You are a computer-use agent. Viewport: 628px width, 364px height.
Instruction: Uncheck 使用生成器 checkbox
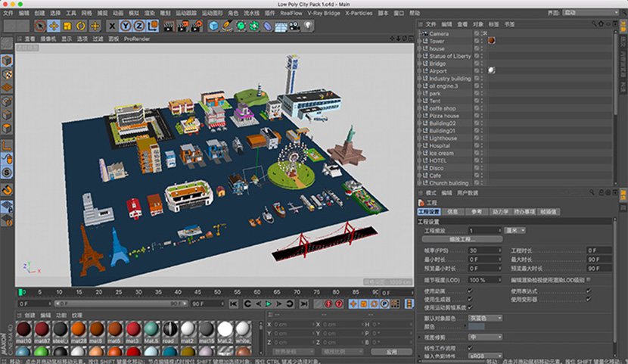click(x=470, y=299)
